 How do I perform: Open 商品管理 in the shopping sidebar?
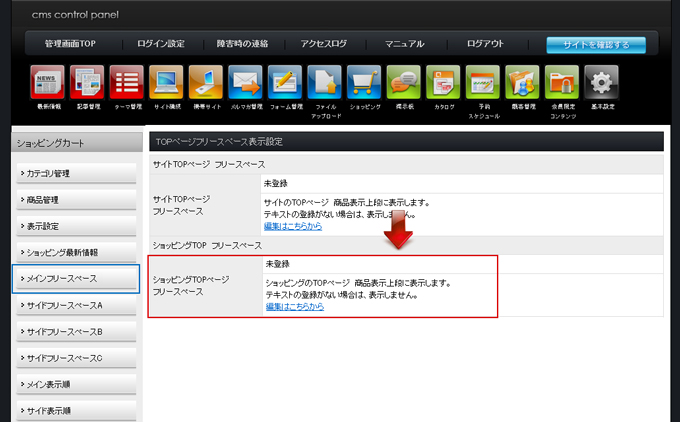76,200
